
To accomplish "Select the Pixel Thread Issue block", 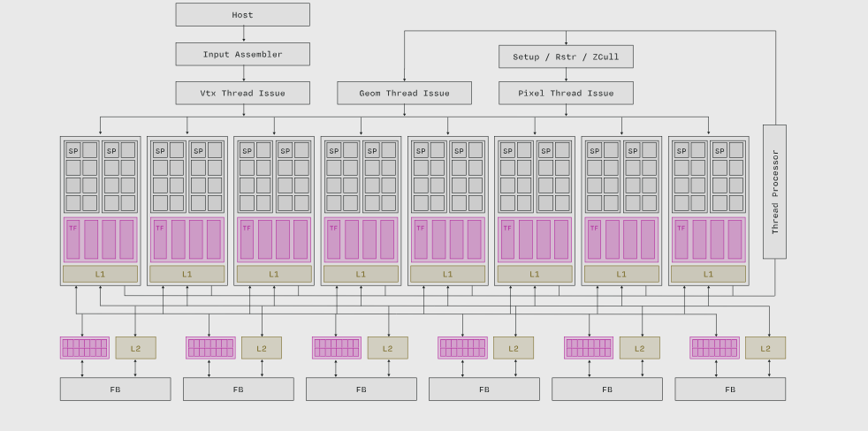I will click(x=566, y=93).
